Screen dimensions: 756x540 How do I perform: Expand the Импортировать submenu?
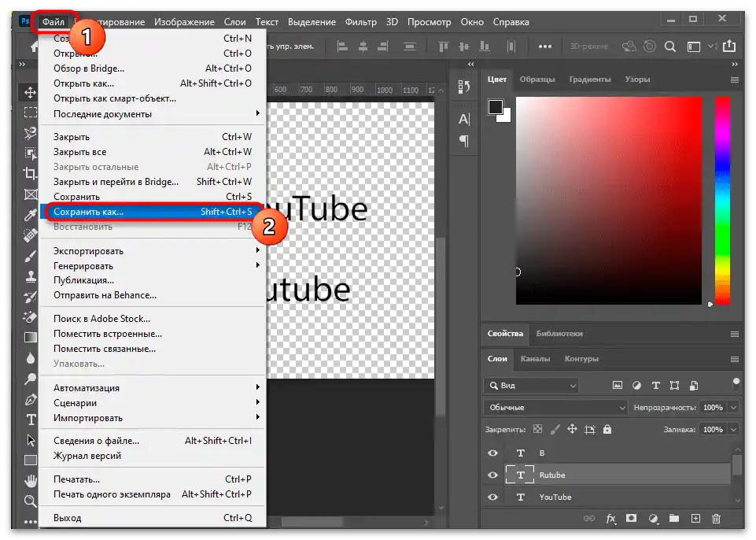[153, 417]
